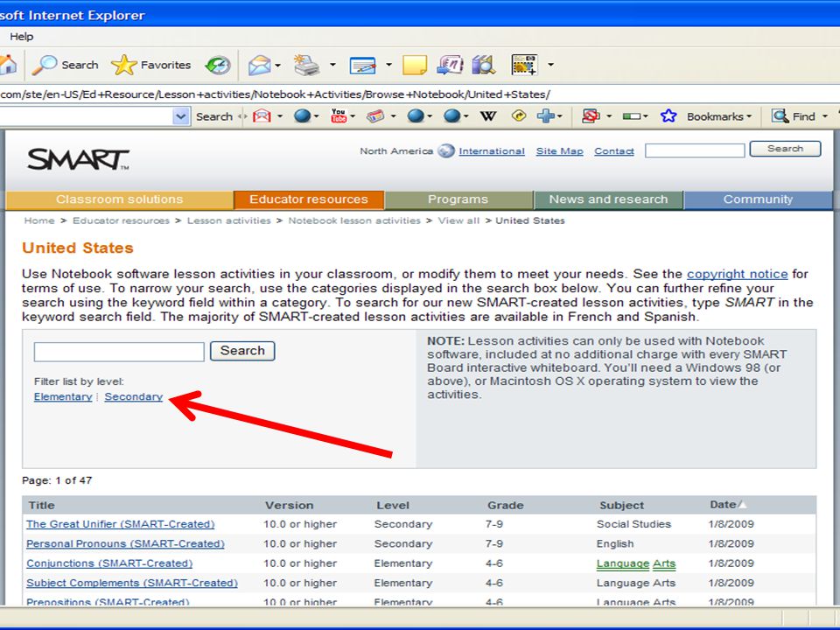Viewport: 840px width, 630px height.
Task: Click the Wikipedia W icon
Action: 488,115
